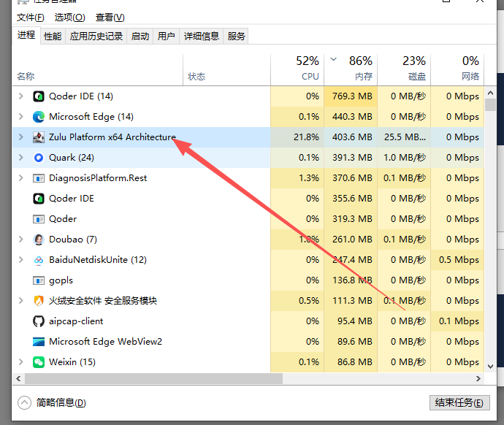Click the horizontal scrollbar right arrow
The image size is (504, 425).
(x=478, y=379)
